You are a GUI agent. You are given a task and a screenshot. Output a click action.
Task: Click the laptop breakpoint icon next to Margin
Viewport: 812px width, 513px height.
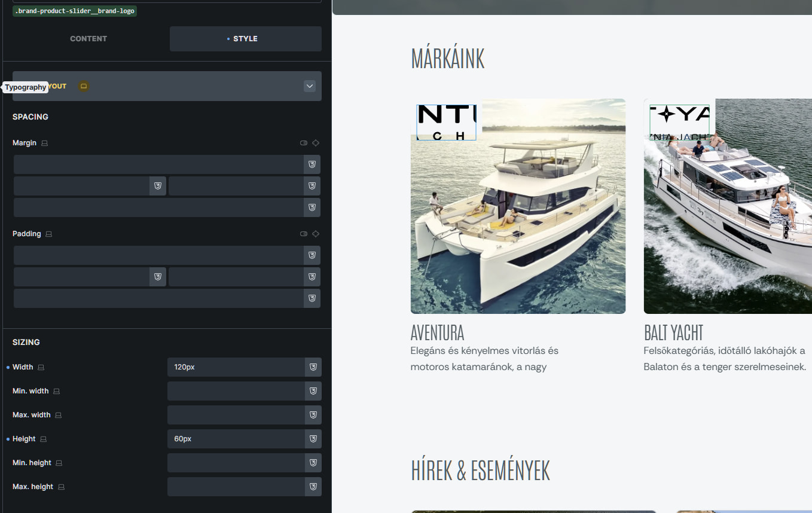click(x=45, y=143)
